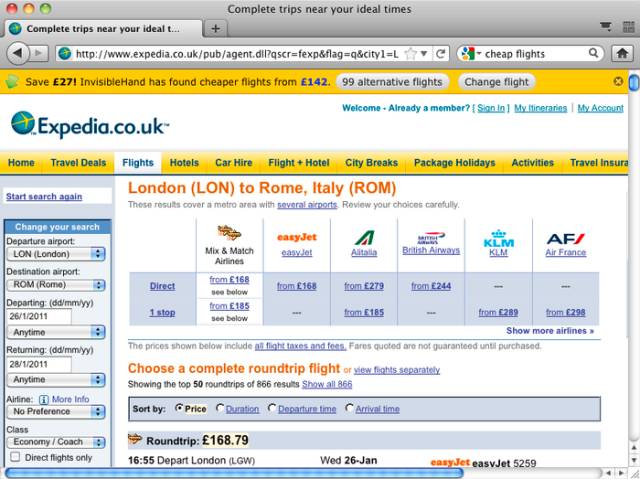Image resolution: width=640 pixels, height=479 pixels.
Task: Click the vertical scrollbar thumb
Action: tap(634, 82)
